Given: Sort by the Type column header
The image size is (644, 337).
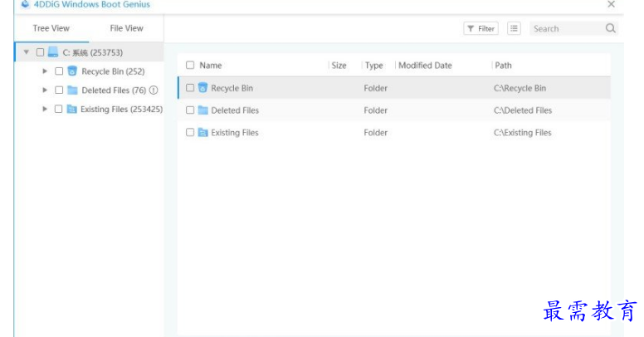Looking at the screenshot, I should (374, 66).
